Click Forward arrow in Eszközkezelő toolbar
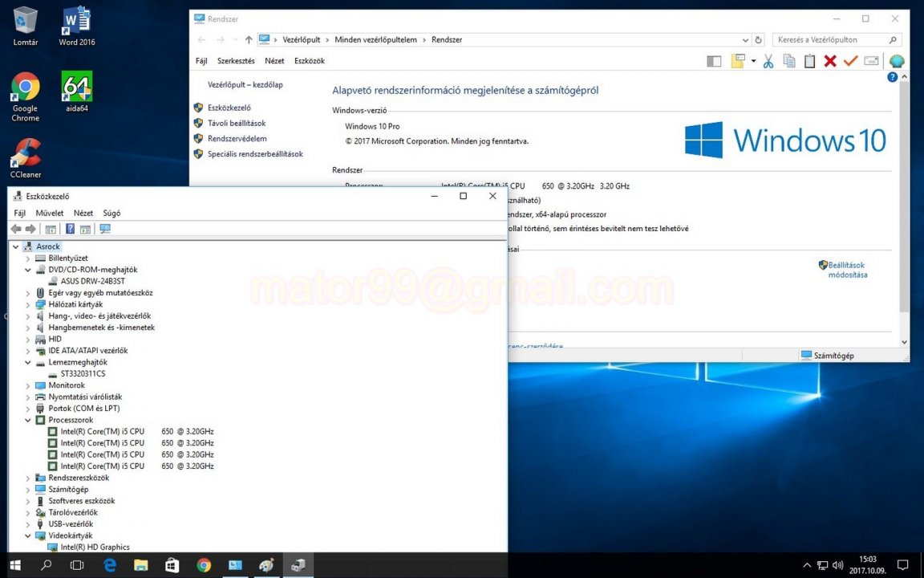924x578 pixels. 30,229
